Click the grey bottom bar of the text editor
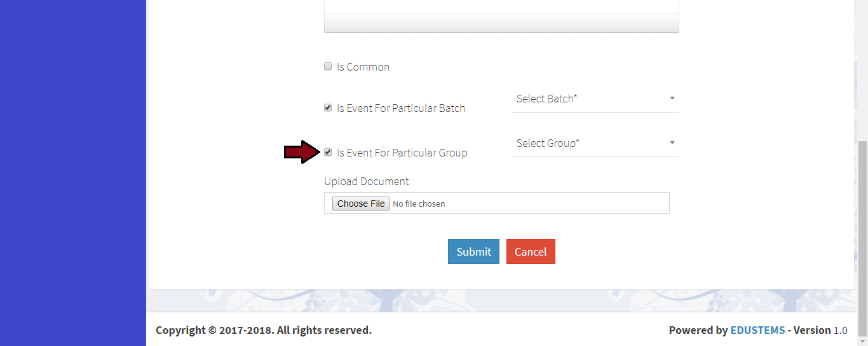The height and width of the screenshot is (346, 868). (x=501, y=24)
